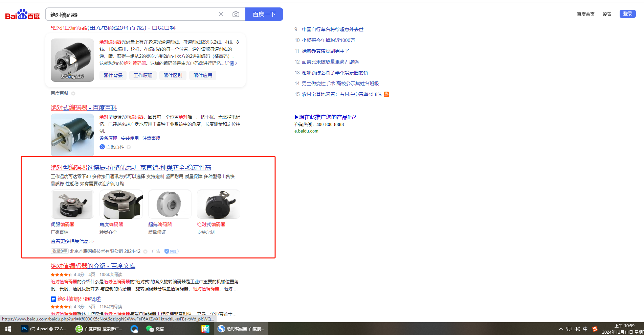The width and height of the screenshot is (644, 335).
Task: Click the orange 热 tag icon
Action: pos(386,94)
